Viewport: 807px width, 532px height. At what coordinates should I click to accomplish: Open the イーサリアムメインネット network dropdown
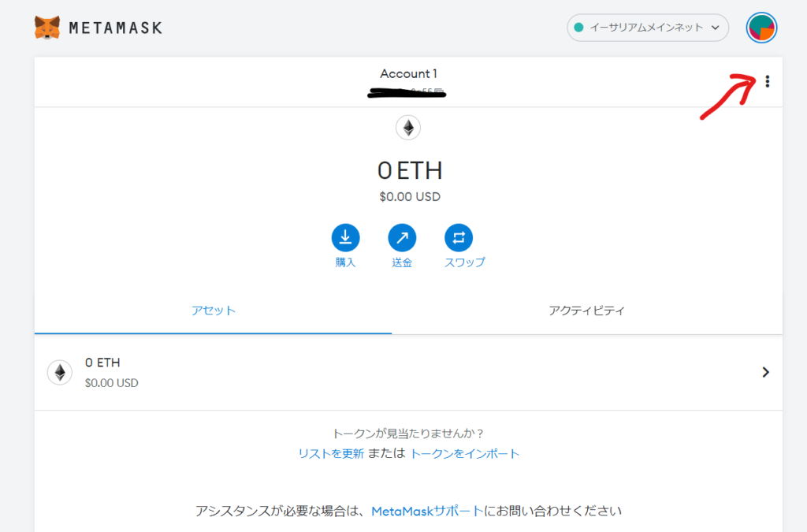[x=646, y=28]
